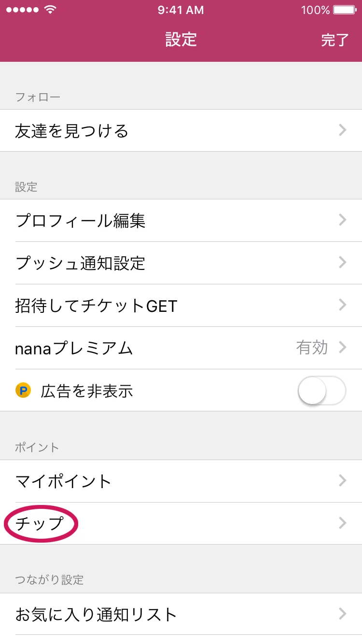Screen dimensions: 362x644
Task: Tap the battery icon in status bar
Action: pos(345,10)
